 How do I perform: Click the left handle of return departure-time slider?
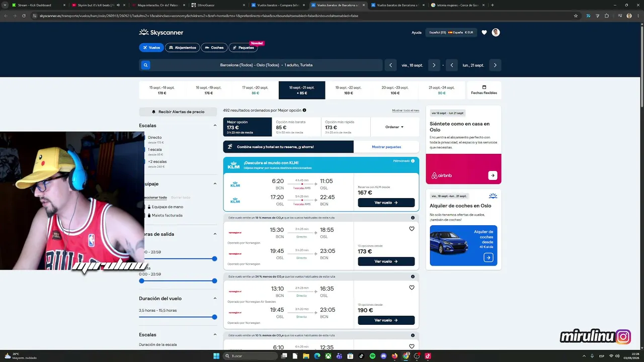pyautogui.click(x=141, y=281)
